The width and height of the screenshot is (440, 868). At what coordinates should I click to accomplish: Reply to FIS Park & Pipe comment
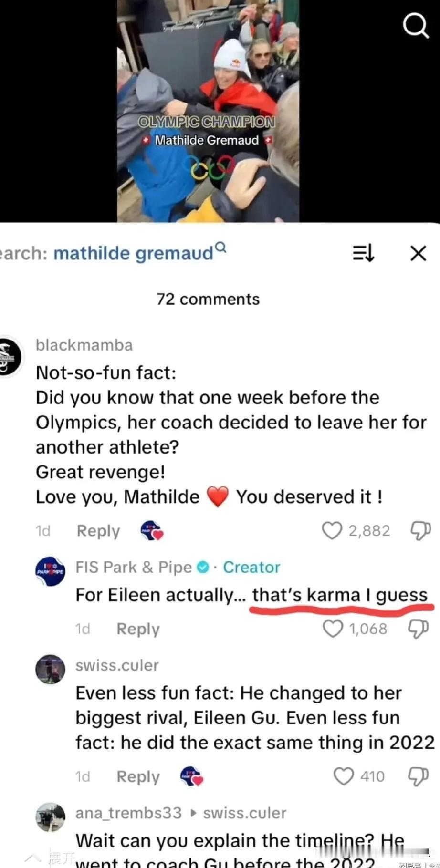[138, 629]
